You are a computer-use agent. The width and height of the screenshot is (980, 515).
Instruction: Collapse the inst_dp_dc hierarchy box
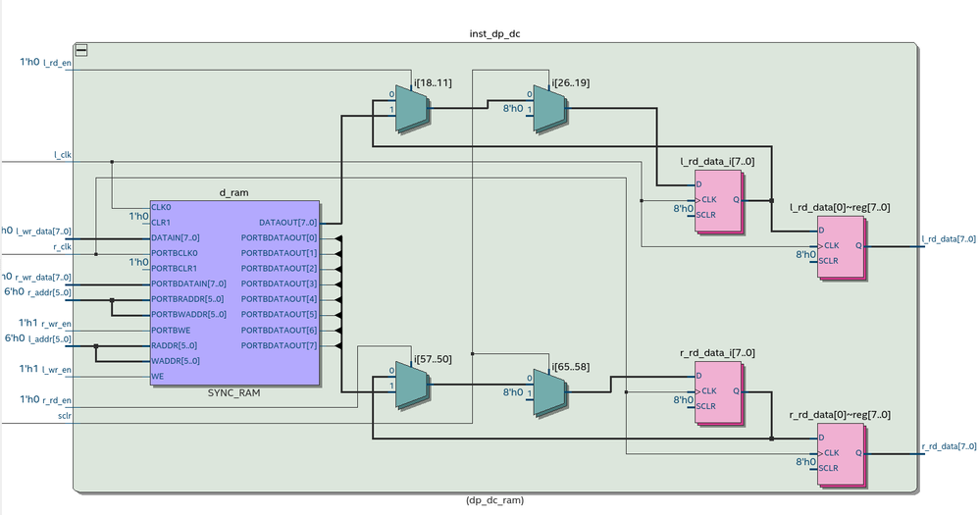click(x=81, y=51)
